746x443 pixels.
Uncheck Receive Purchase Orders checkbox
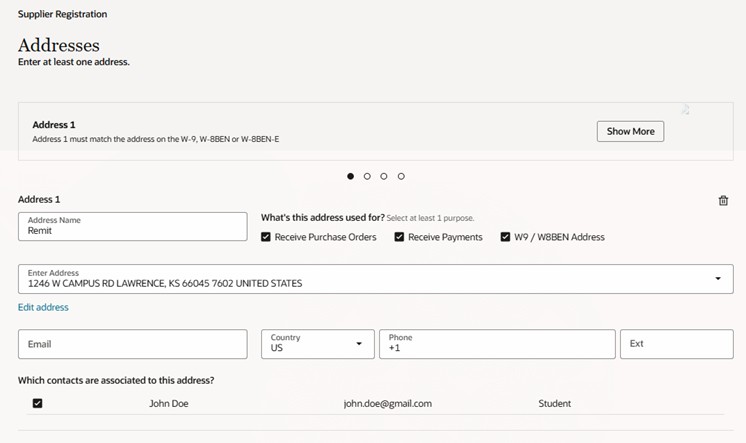click(266, 237)
